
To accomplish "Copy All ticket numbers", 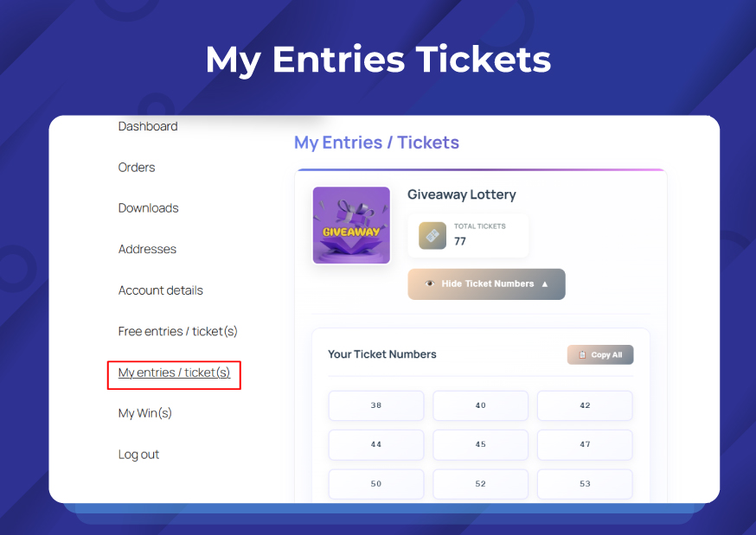I will pyautogui.click(x=599, y=354).
